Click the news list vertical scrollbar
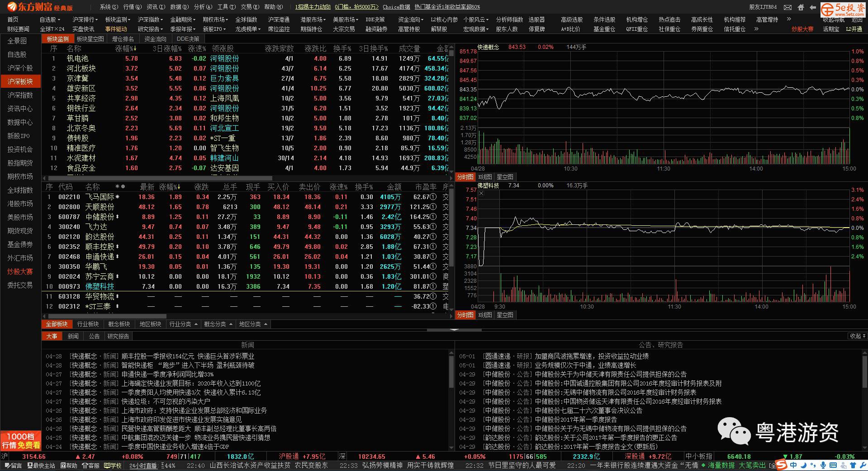868x471 pixels. [x=451, y=371]
